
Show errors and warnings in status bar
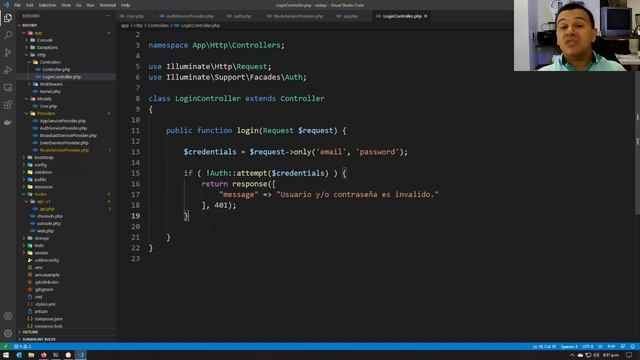(22, 347)
